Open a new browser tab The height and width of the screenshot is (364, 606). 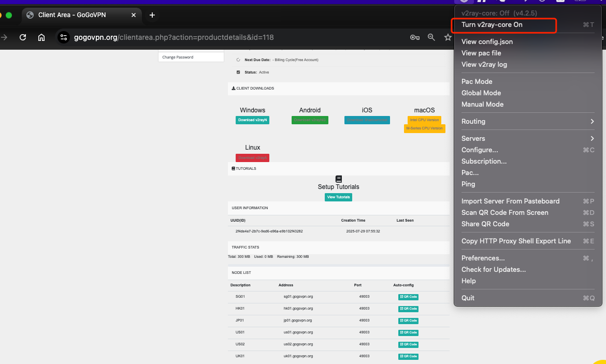[x=152, y=14]
